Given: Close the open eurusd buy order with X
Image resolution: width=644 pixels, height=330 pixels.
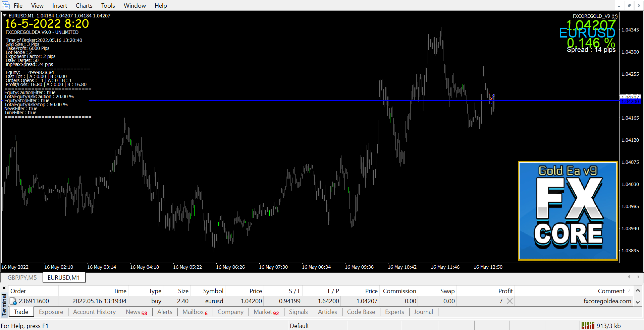Looking at the screenshot, I should 509,301.
